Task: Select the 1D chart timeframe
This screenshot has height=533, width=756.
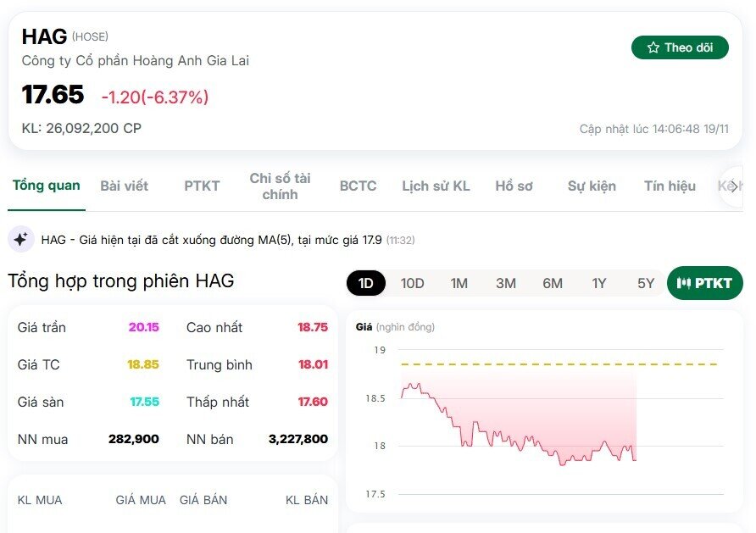Action: tap(366, 283)
